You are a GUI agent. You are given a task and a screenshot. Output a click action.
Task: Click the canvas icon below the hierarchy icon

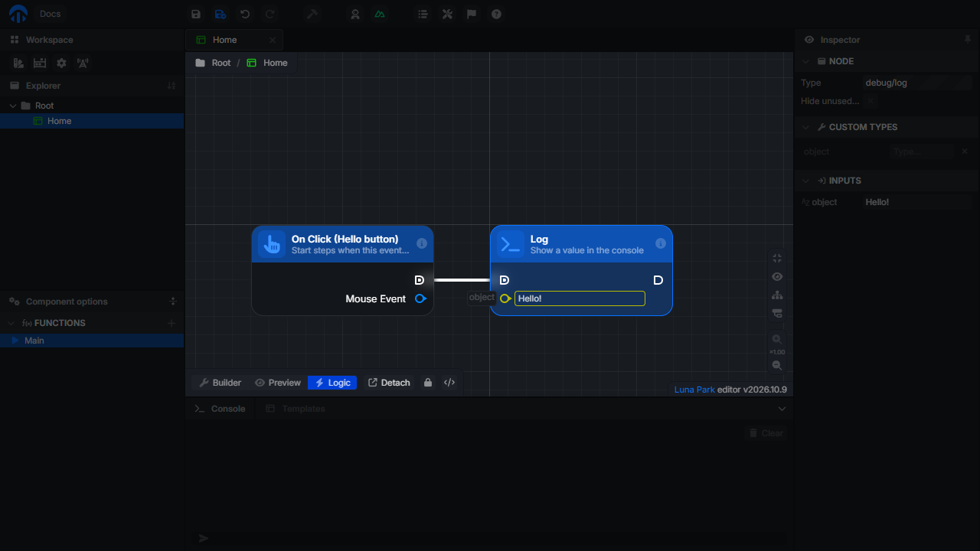[x=777, y=313]
